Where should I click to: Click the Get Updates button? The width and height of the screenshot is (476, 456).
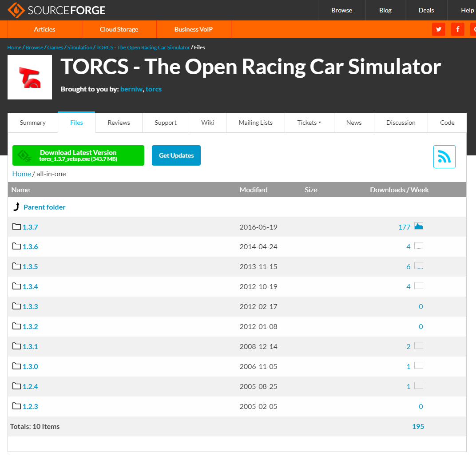(x=176, y=155)
